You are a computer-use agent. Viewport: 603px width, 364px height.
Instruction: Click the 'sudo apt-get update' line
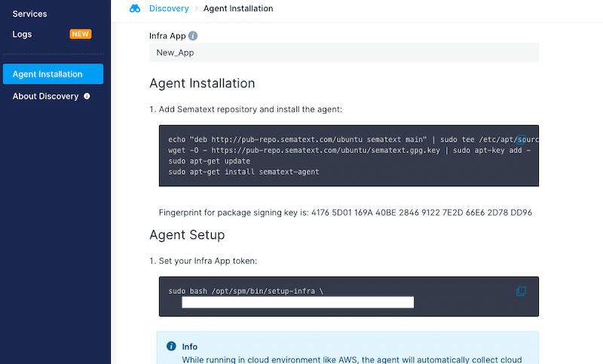click(x=210, y=161)
